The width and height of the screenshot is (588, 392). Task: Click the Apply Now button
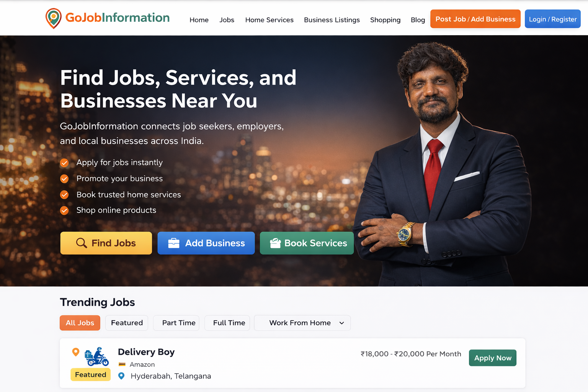pos(493,358)
